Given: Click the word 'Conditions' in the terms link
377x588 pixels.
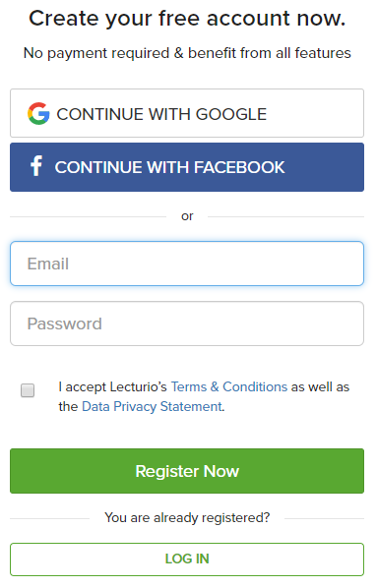Looking at the screenshot, I should tap(255, 386).
